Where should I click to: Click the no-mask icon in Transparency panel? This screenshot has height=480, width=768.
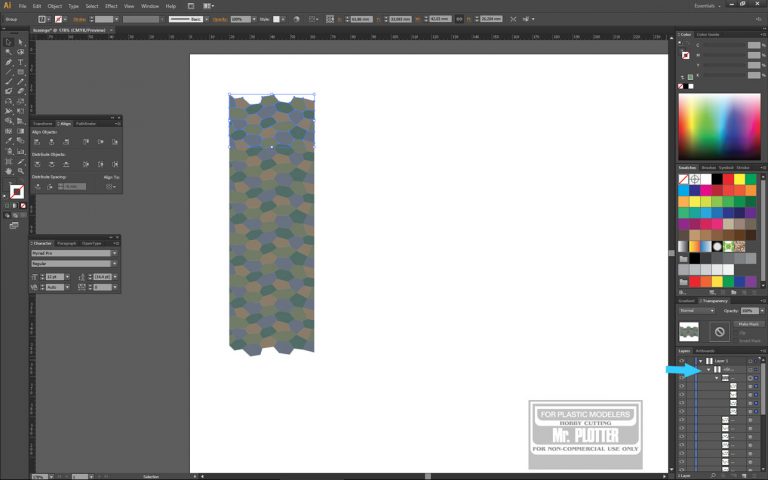pos(719,331)
